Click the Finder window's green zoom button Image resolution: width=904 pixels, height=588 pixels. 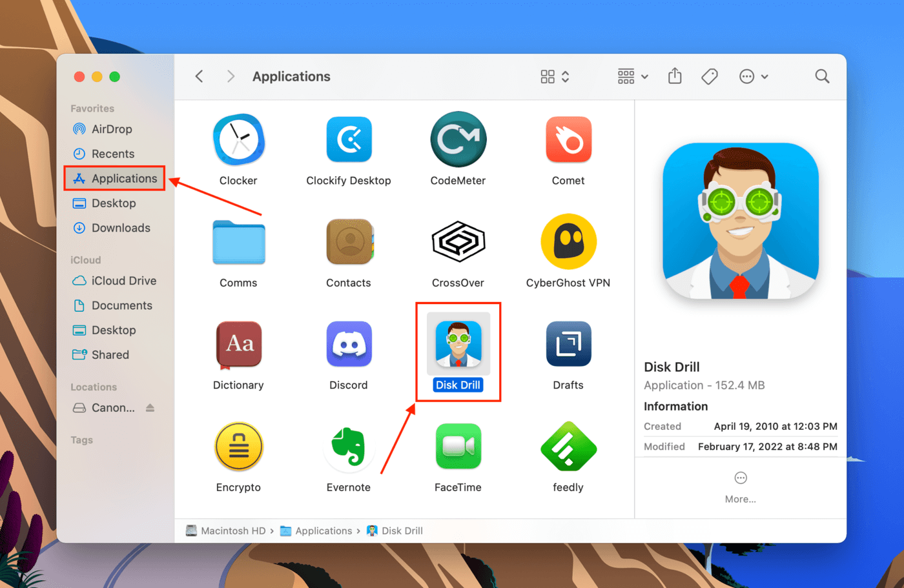click(114, 77)
